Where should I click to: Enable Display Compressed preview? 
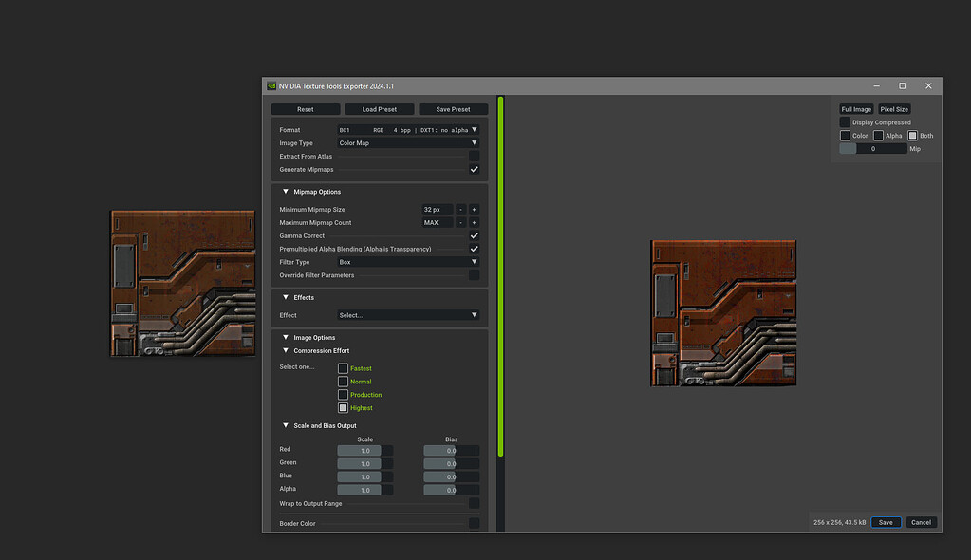844,121
